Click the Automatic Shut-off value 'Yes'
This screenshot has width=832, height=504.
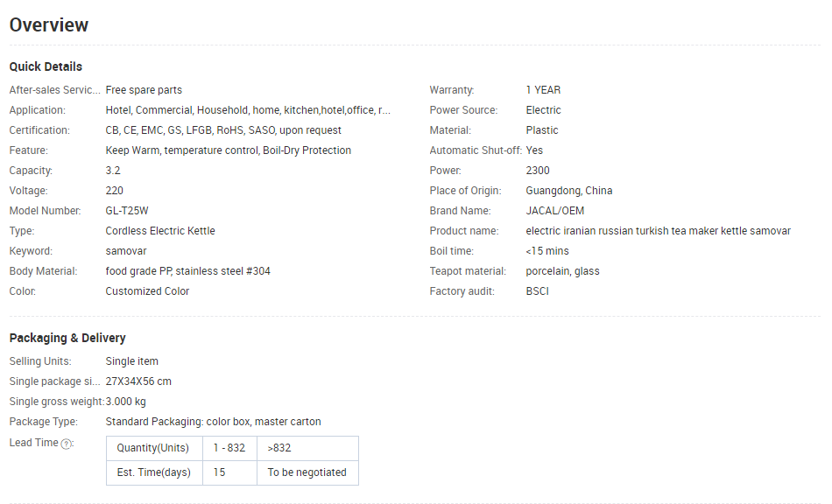pos(534,150)
